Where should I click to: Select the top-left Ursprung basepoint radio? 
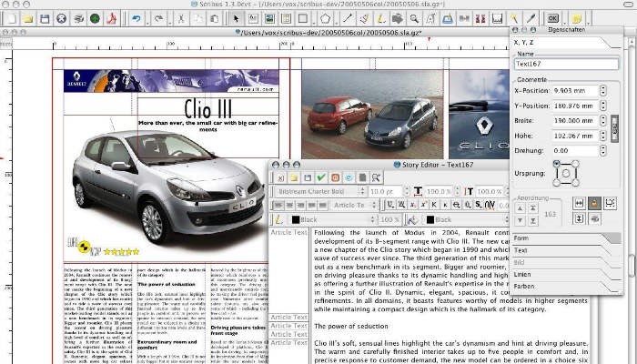pos(557,164)
